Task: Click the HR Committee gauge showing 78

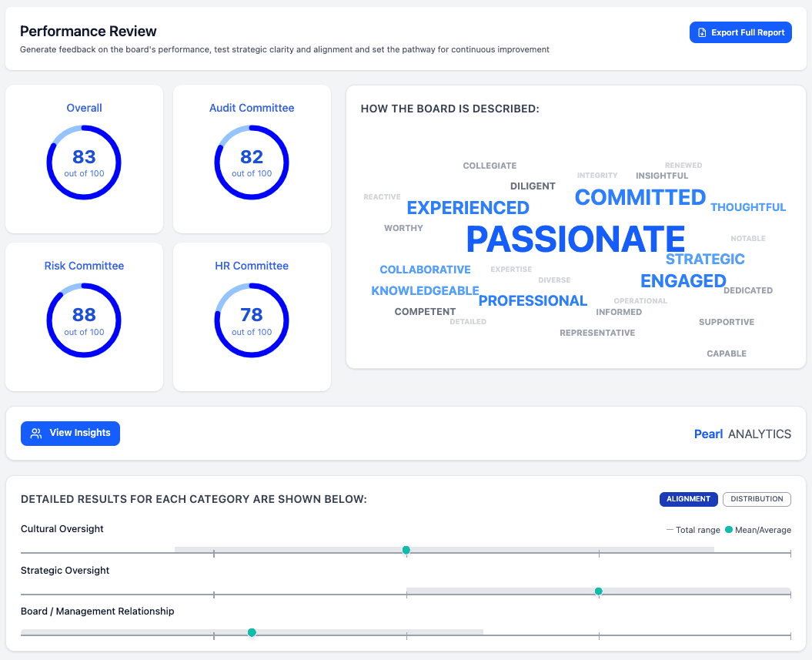Action: tap(252, 320)
